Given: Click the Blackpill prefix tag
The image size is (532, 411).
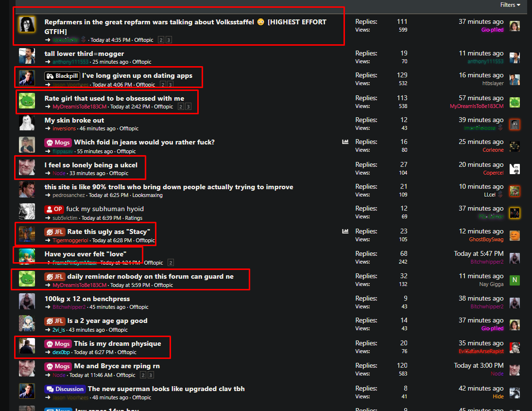Looking at the screenshot, I should (62, 76).
